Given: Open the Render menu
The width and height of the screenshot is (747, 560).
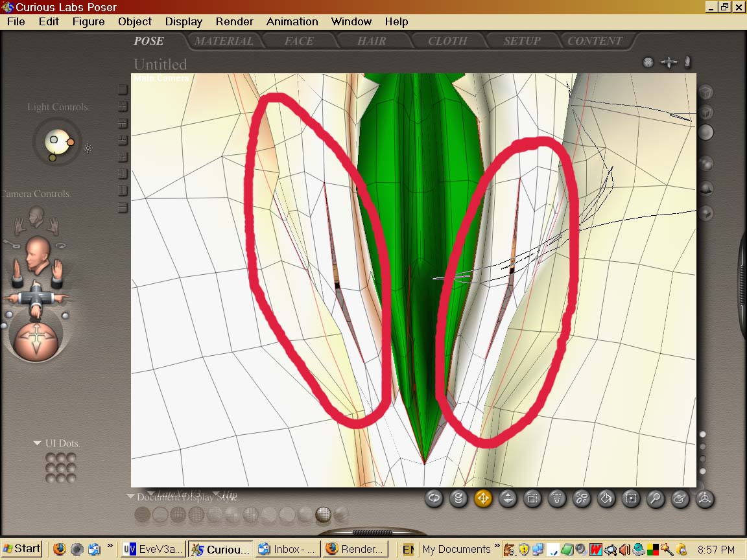Looking at the screenshot, I should pos(234,21).
